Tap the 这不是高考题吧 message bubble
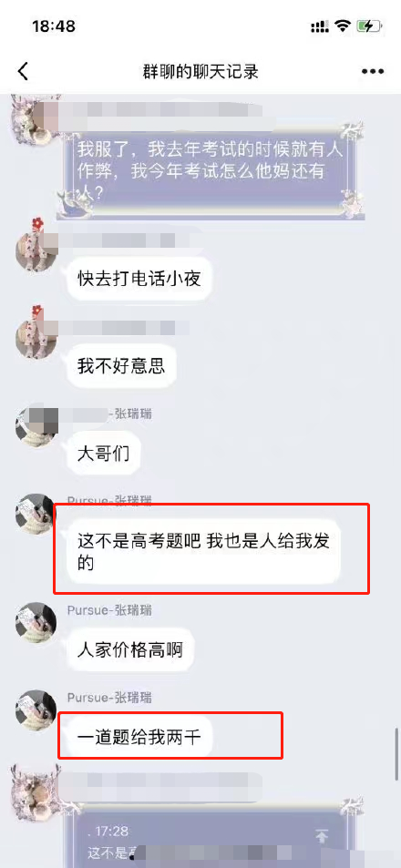The height and width of the screenshot is (868, 401). pyautogui.click(x=203, y=551)
